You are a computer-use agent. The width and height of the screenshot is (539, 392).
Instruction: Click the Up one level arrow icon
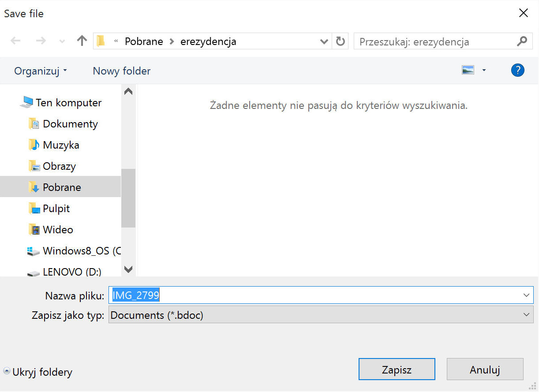click(82, 41)
